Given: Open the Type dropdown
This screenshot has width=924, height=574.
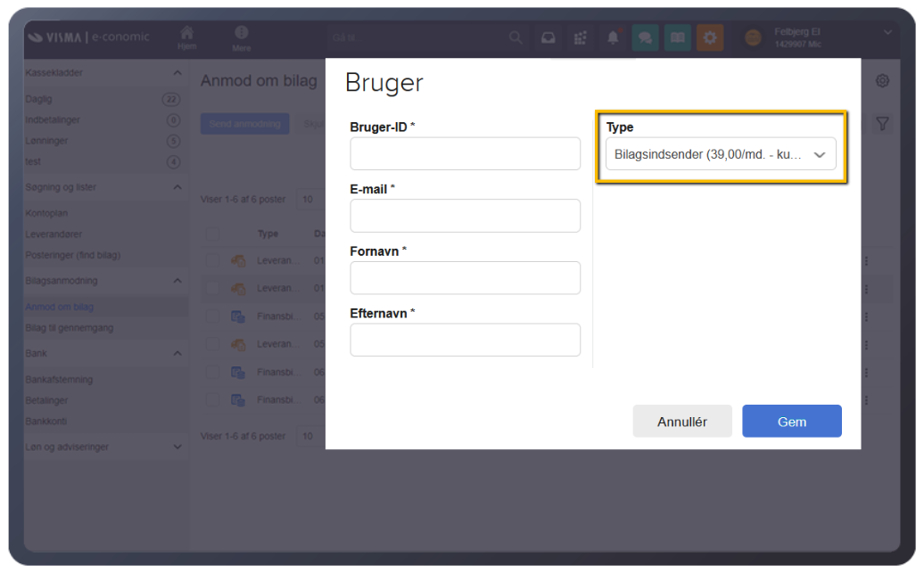Looking at the screenshot, I should [721, 154].
